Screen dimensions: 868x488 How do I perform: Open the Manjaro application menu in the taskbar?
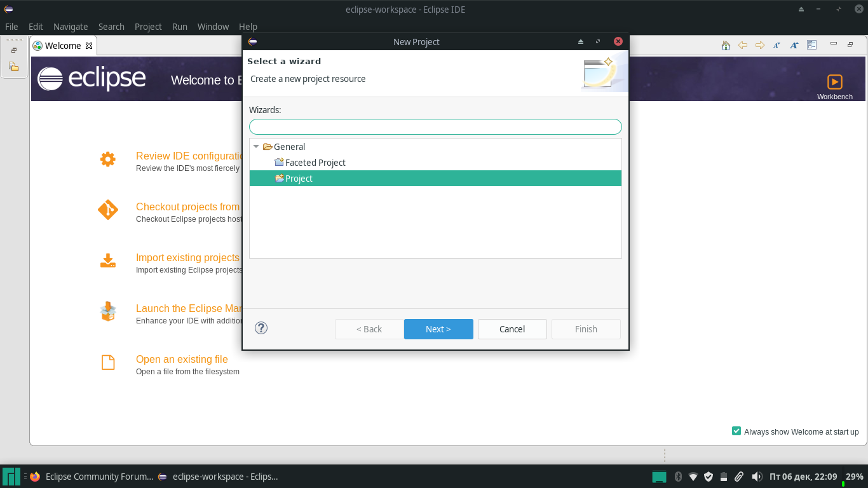pyautogui.click(x=11, y=477)
